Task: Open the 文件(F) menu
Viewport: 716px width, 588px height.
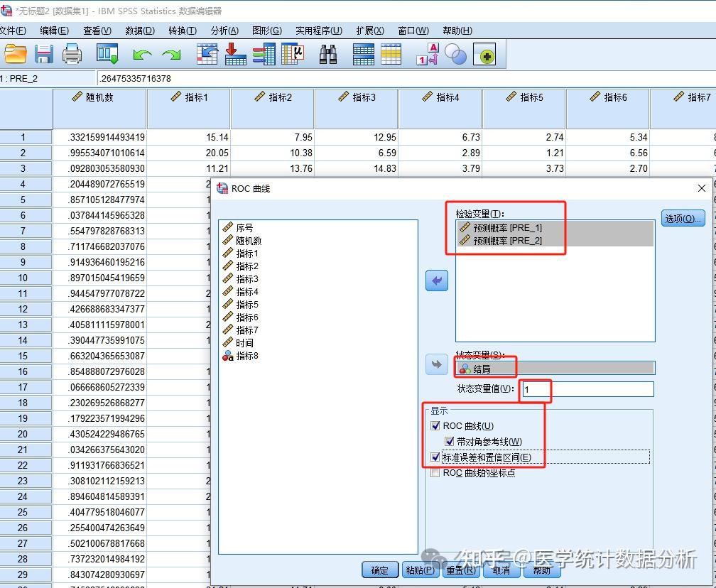Action: pyautogui.click(x=13, y=31)
